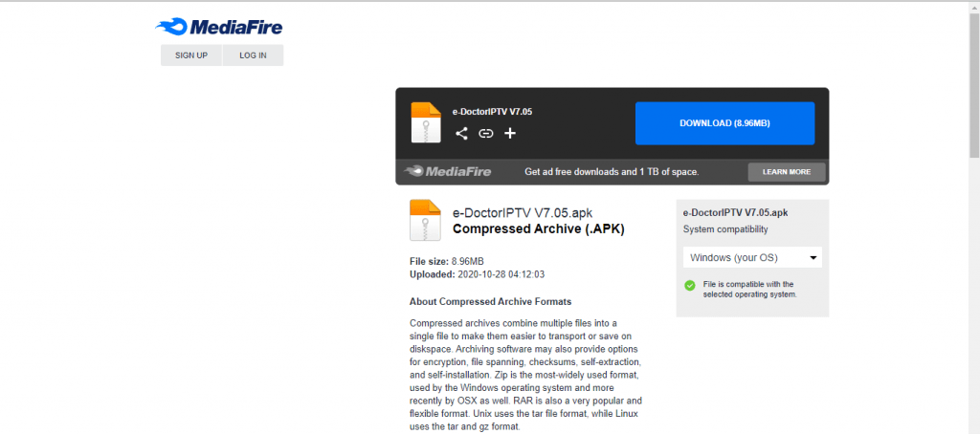980x434 pixels.
Task: Click the file archive icon in dark download box
Action: point(426,122)
